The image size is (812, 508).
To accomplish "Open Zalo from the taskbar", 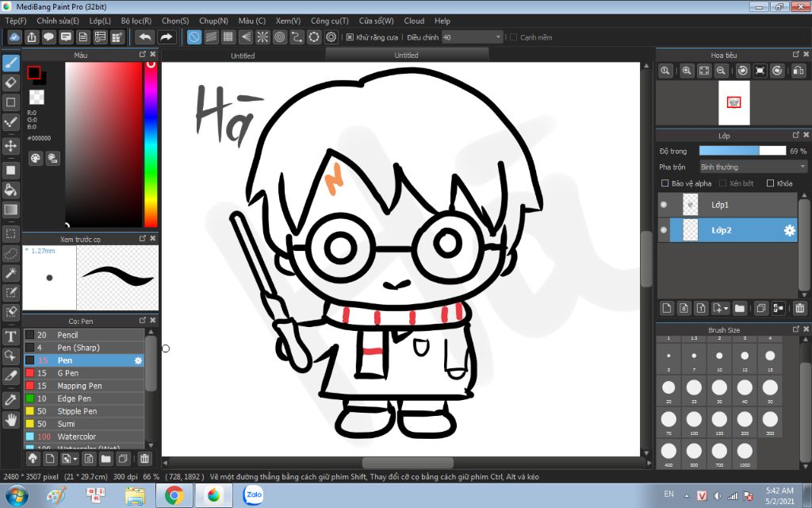I will pyautogui.click(x=253, y=495).
